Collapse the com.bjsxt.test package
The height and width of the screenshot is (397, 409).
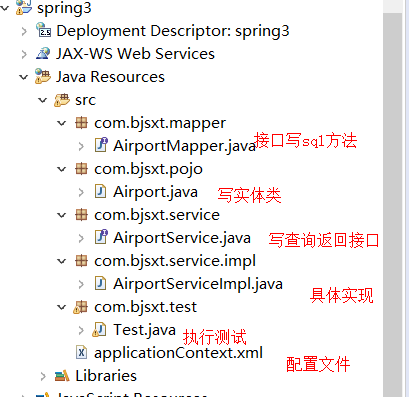point(62,307)
